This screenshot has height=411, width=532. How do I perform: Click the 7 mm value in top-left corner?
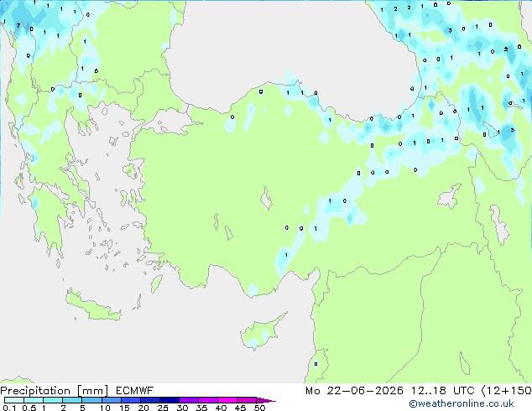pos(18,25)
